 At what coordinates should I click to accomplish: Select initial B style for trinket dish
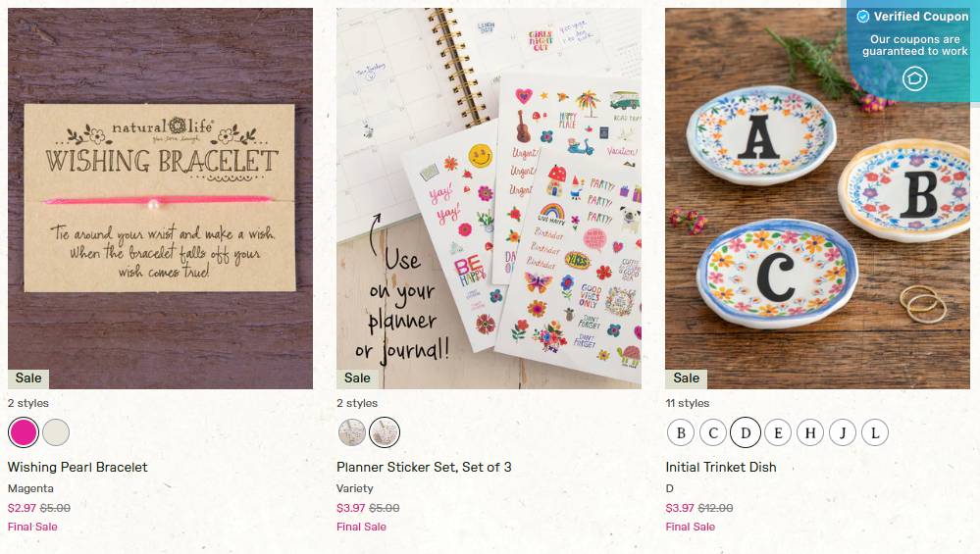[x=681, y=432]
